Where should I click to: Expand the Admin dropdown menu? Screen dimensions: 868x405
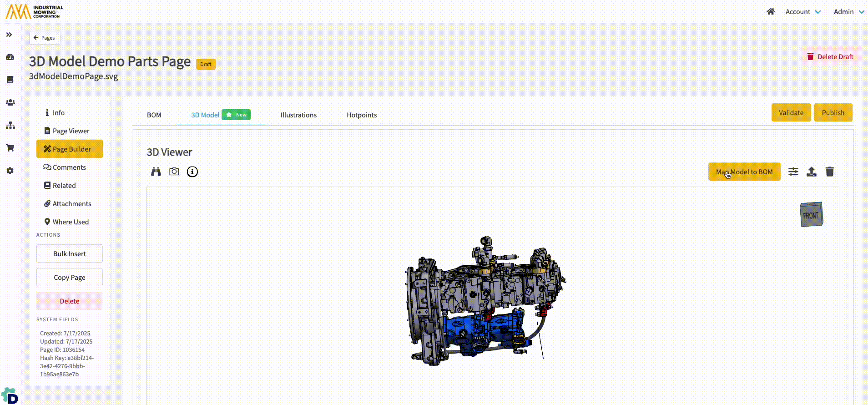tap(848, 12)
